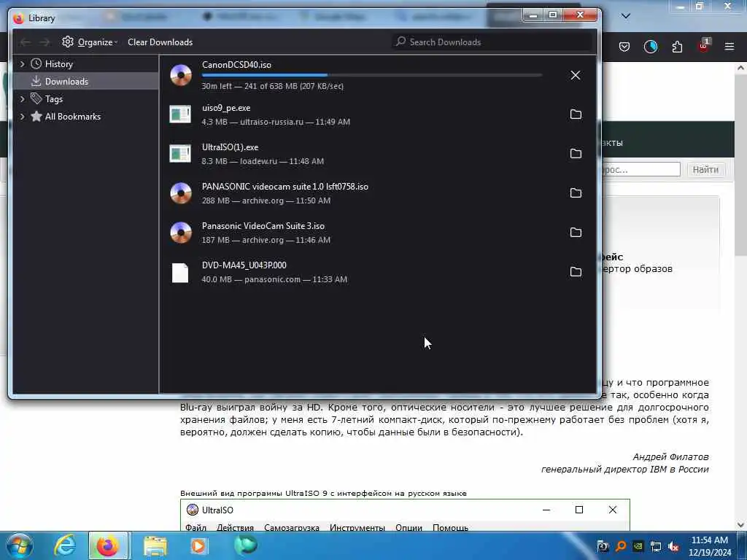This screenshot has height=560, width=747.
Task: Click the CanonDCSD40.iso disc icon
Action: (x=181, y=75)
